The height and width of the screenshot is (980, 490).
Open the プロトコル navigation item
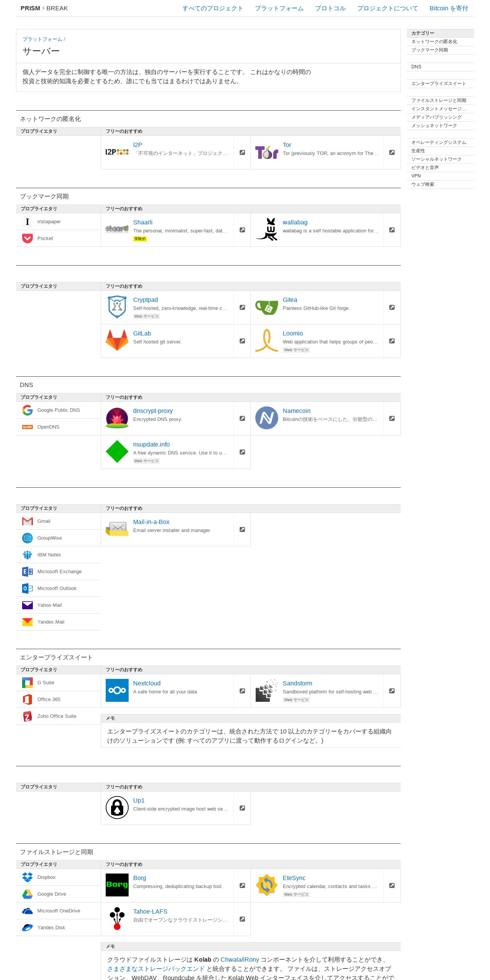[330, 8]
